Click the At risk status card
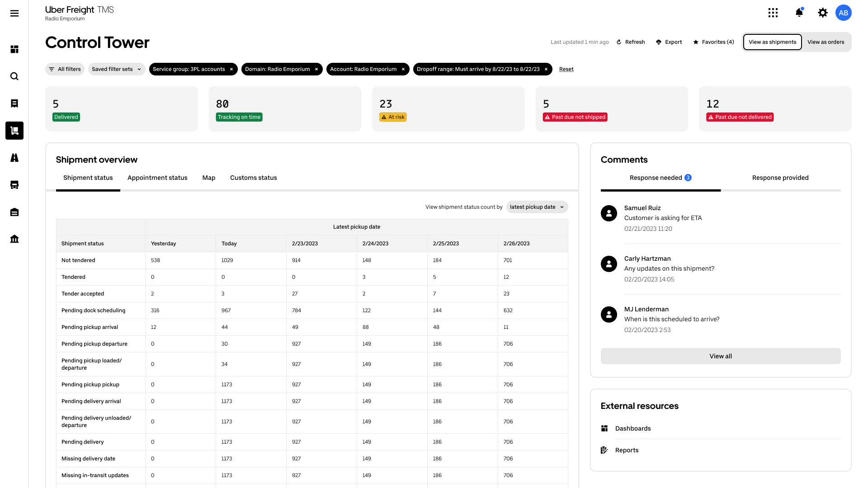Screen dimensions: 868x488 coord(448,109)
